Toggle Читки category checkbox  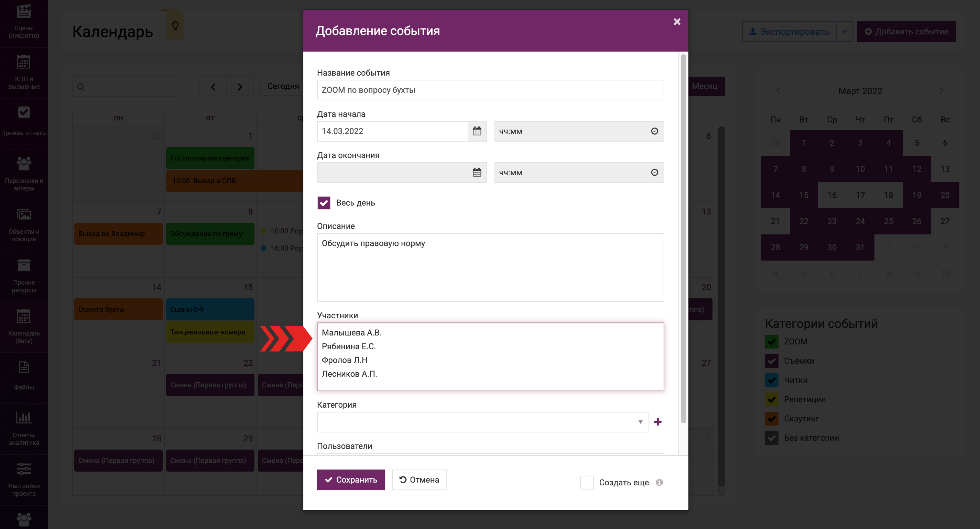[772, 380]
